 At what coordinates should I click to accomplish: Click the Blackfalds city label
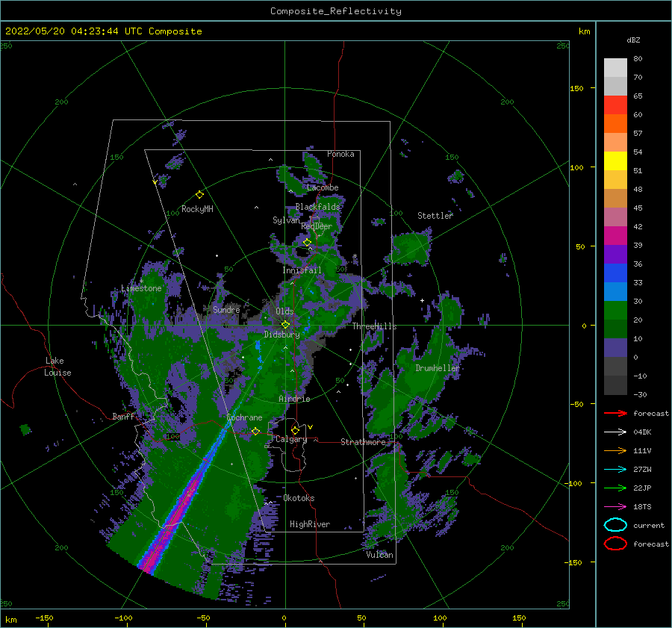tap(317, 207)
